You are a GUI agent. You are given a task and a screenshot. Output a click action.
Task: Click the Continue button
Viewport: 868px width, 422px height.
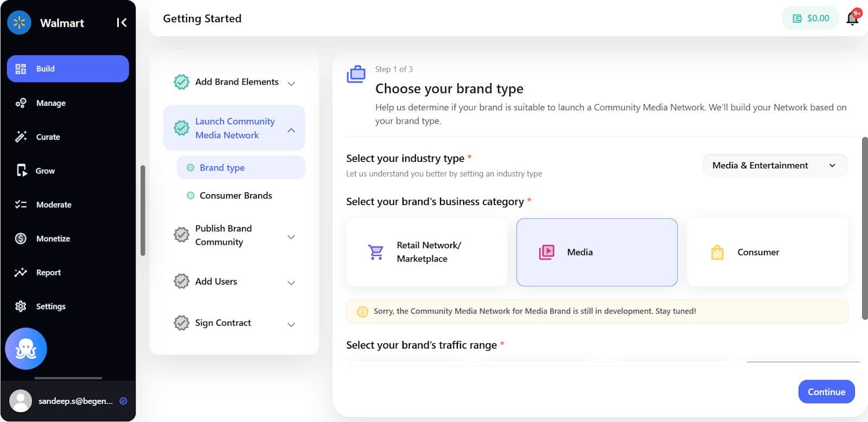[826, 392]
